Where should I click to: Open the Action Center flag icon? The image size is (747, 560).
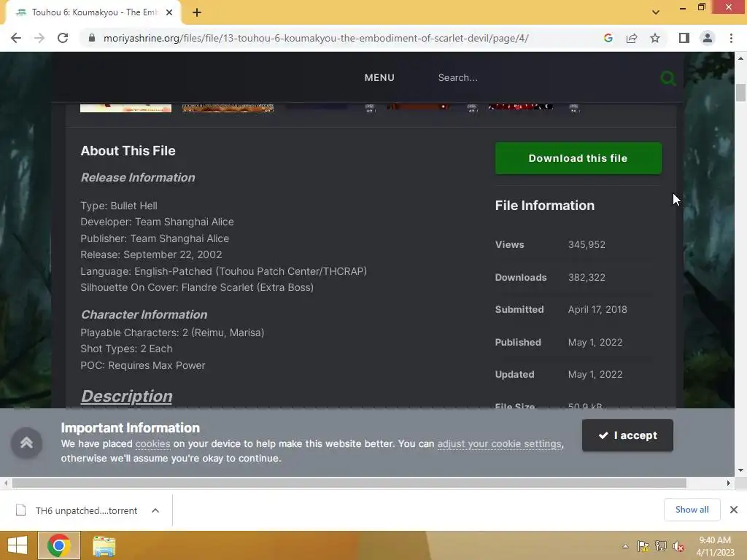tap(643, 546)
